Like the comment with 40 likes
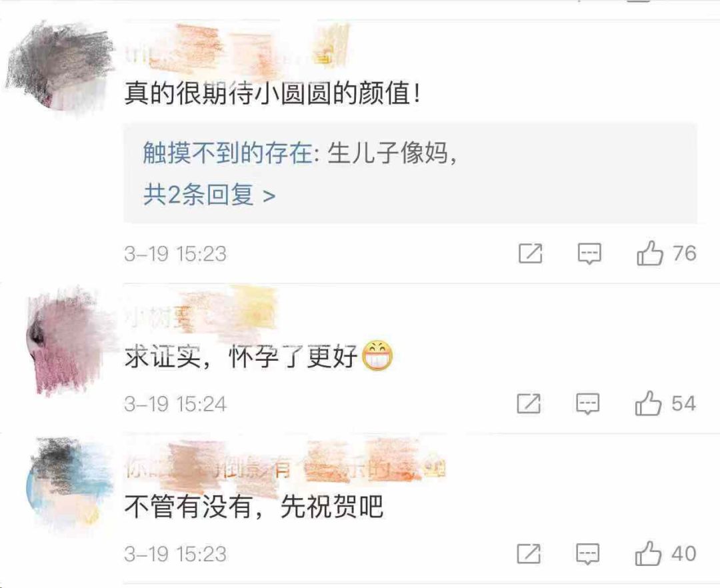Screen dimensions: 720x588 [648, 553]
